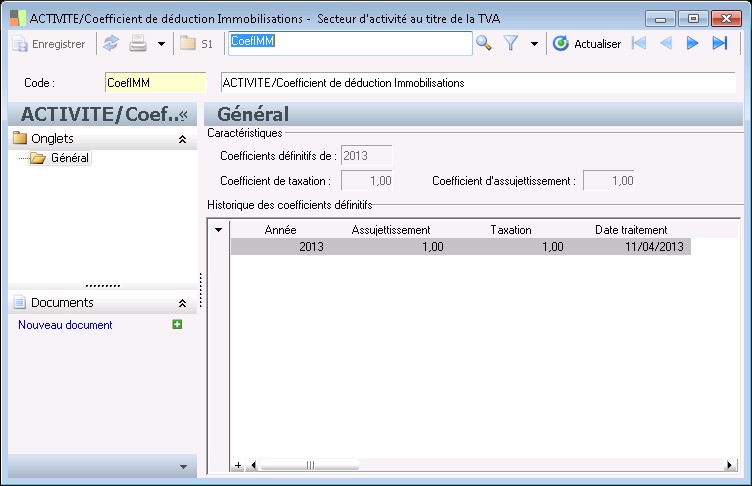
Task: Collapse the Onglets section
Action: 182,139
